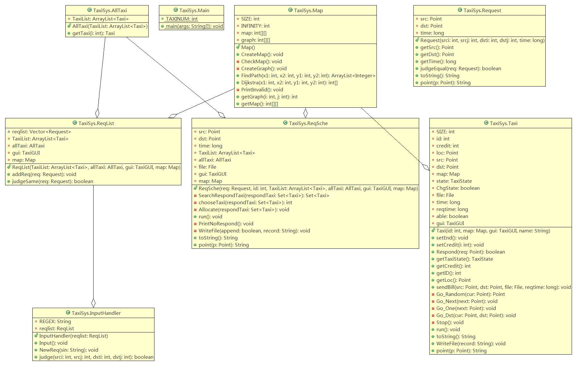
Task: Click the aggregation diamond beside Taxi's dst field
Action: pyautogui.click(x=426, y=167)
